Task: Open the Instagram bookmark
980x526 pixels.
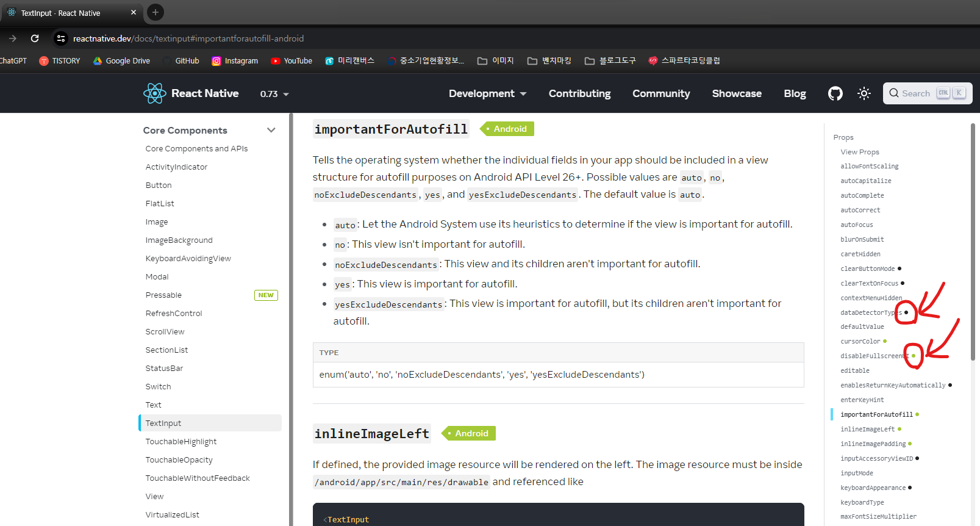Action: coord(235,60)
